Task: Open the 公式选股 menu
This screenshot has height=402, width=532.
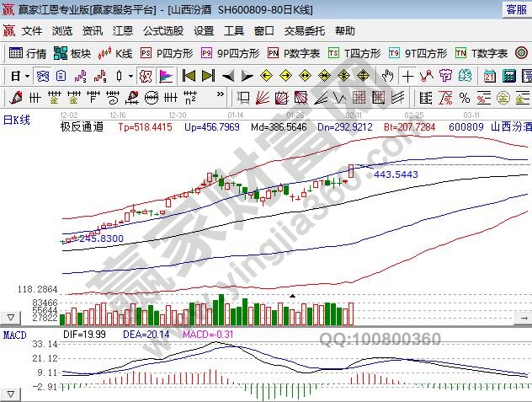Action: (162, 31)
